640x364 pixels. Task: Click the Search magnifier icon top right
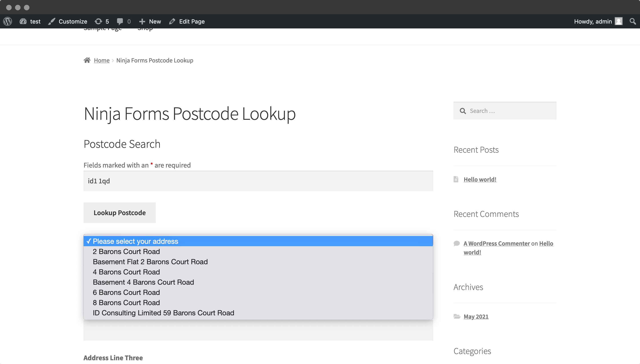click(633, 21)
